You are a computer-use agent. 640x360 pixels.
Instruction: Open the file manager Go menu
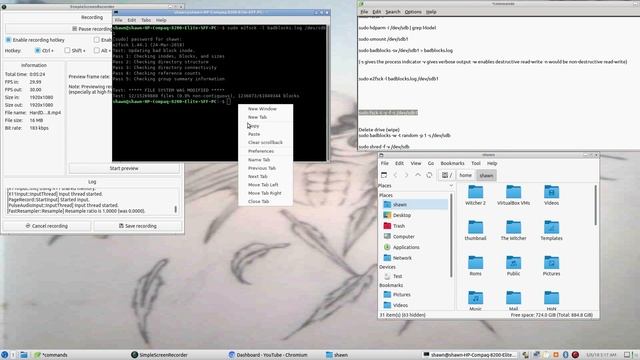[x=431, y=163]
